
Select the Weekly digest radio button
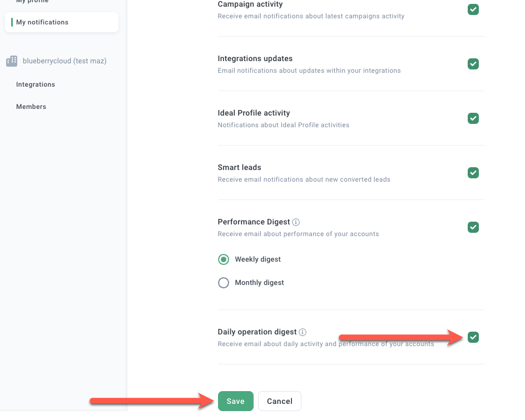click(224, 259)
